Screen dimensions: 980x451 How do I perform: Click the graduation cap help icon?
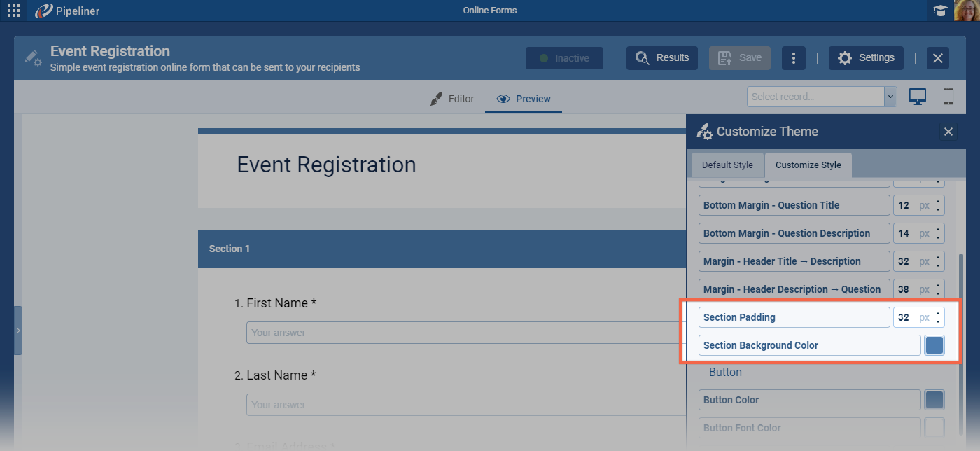[939, 11]
